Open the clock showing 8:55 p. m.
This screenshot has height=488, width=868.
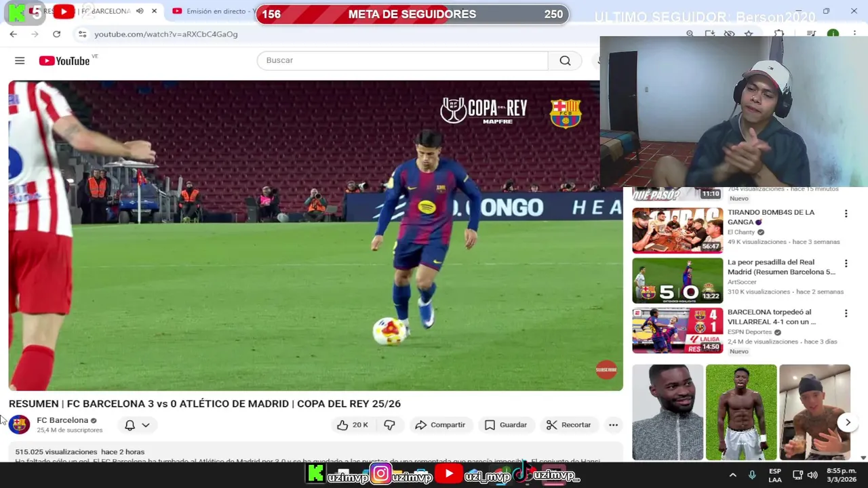click(842, 475)
